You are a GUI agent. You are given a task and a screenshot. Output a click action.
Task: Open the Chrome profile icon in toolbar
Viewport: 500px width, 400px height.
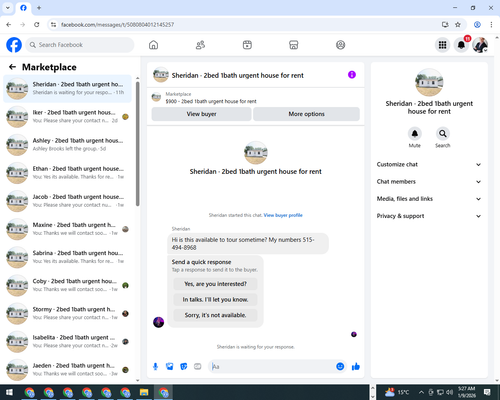click(x=477, y=25)
